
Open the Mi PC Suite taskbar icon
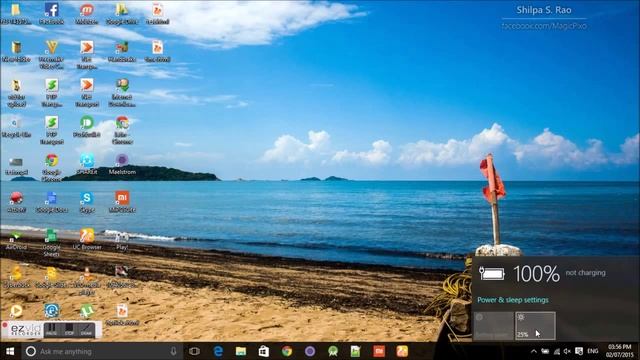point(378,351)
